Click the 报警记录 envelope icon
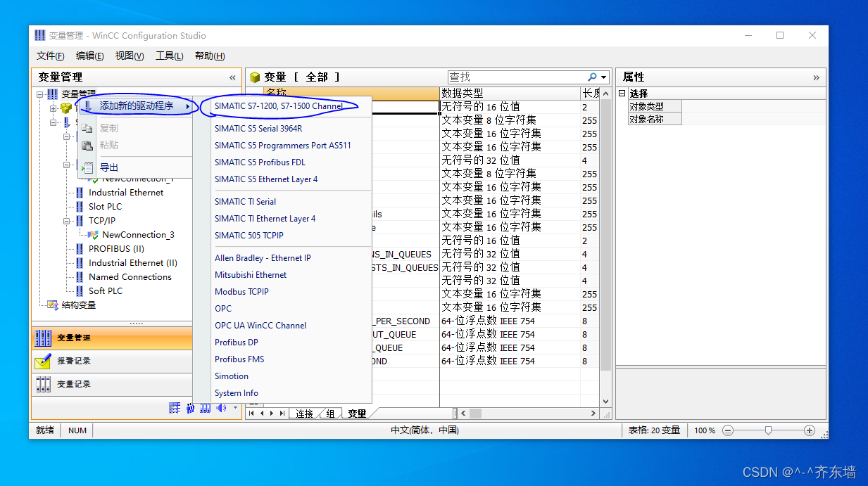This screenshot has width=868, height=486. 43,361
